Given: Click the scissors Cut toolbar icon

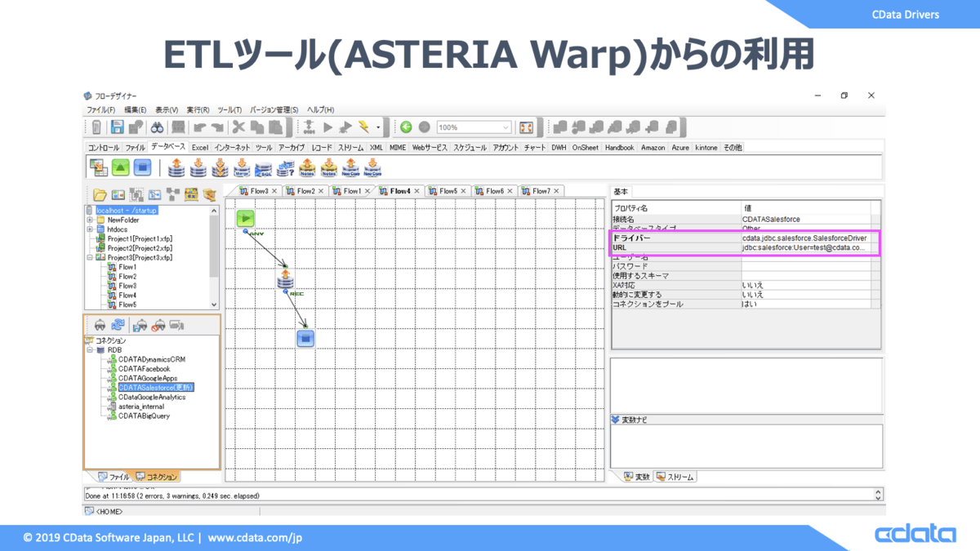Looking at the screenshot, I should (238, 127).
